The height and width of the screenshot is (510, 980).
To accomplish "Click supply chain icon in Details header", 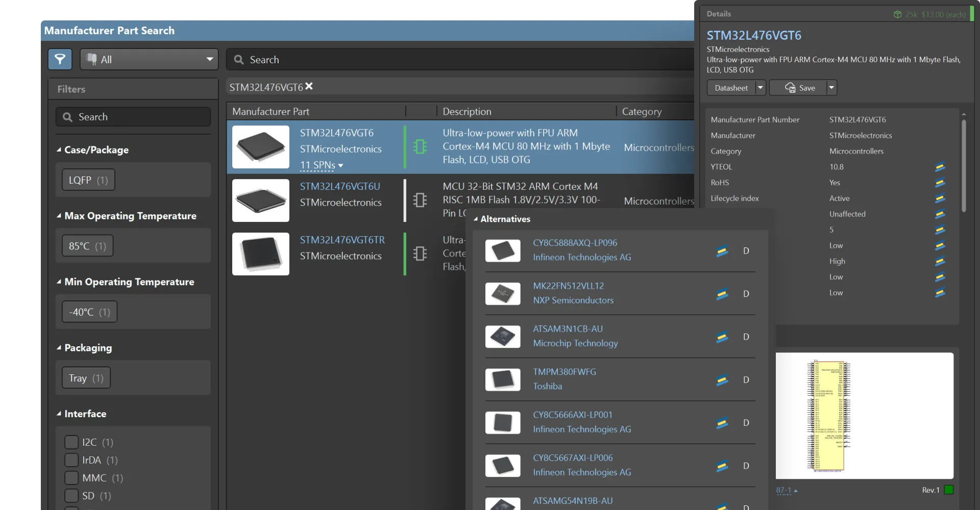I will [897, 14].
